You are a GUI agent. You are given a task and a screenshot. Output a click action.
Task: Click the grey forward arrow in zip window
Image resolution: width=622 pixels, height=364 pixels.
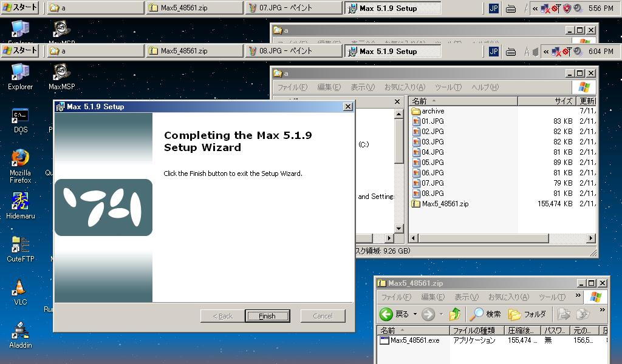click(x=428, y=314)
